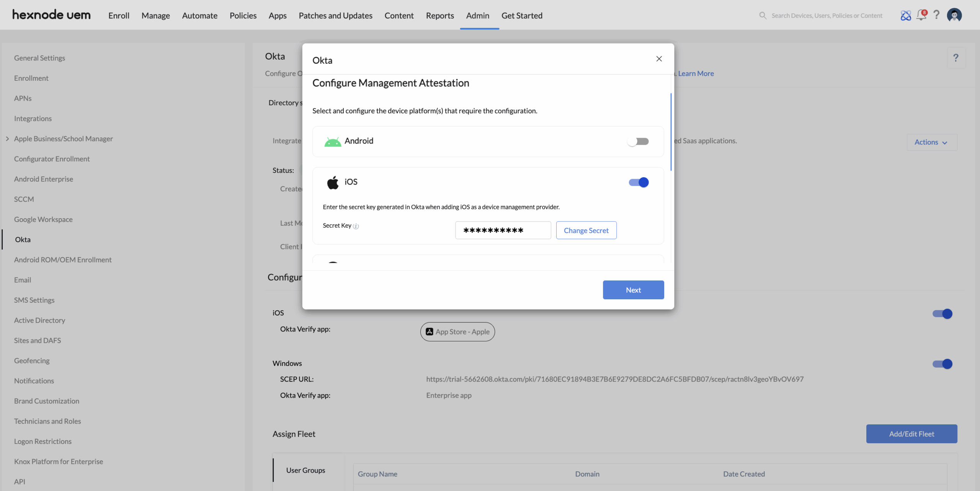The image size is (980, 491).
Task: Click the Hexnode Genie icon in header
Action: coord(906,15)
